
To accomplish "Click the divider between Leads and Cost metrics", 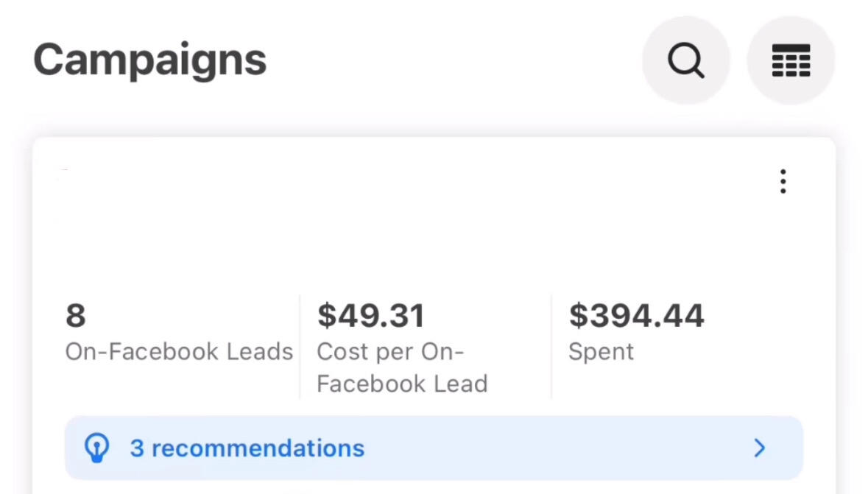I will point(300,347).
